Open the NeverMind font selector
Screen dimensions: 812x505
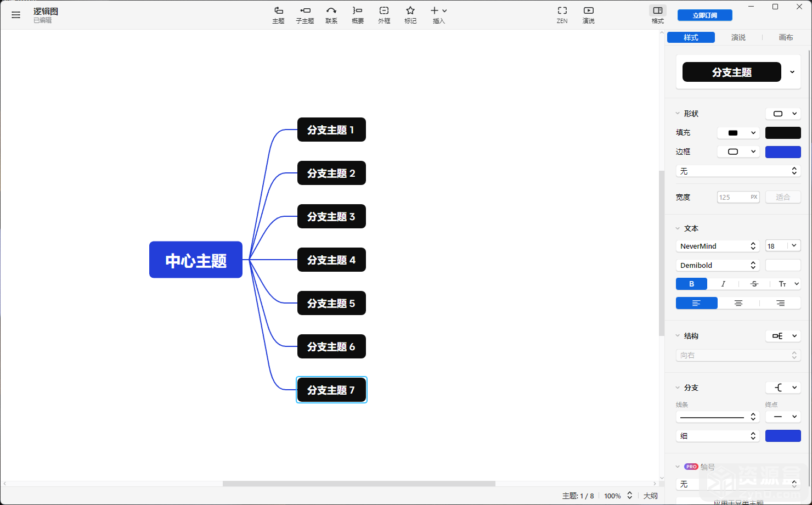pyautogui.click(x=718, y=246)
